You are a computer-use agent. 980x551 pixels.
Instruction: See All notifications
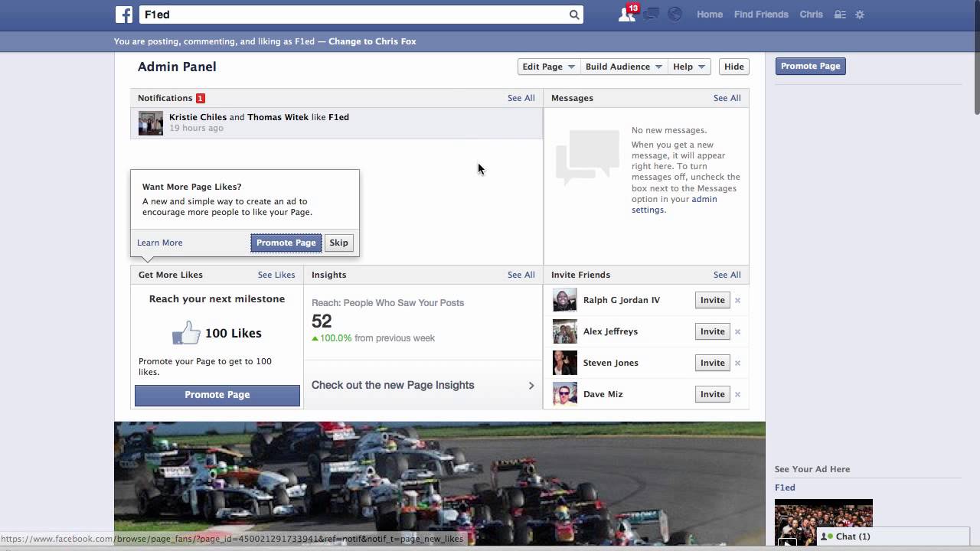521,98
